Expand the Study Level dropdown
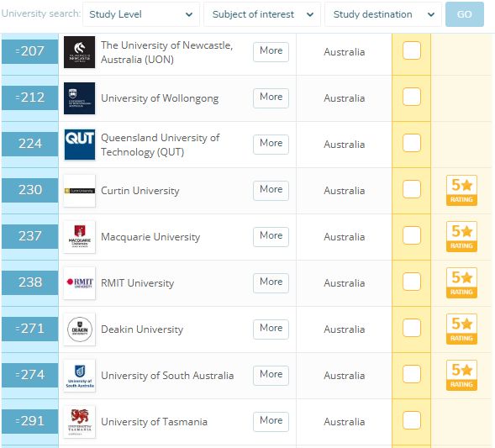The width and height of the screenshot is (495, 448). point(141,14)
